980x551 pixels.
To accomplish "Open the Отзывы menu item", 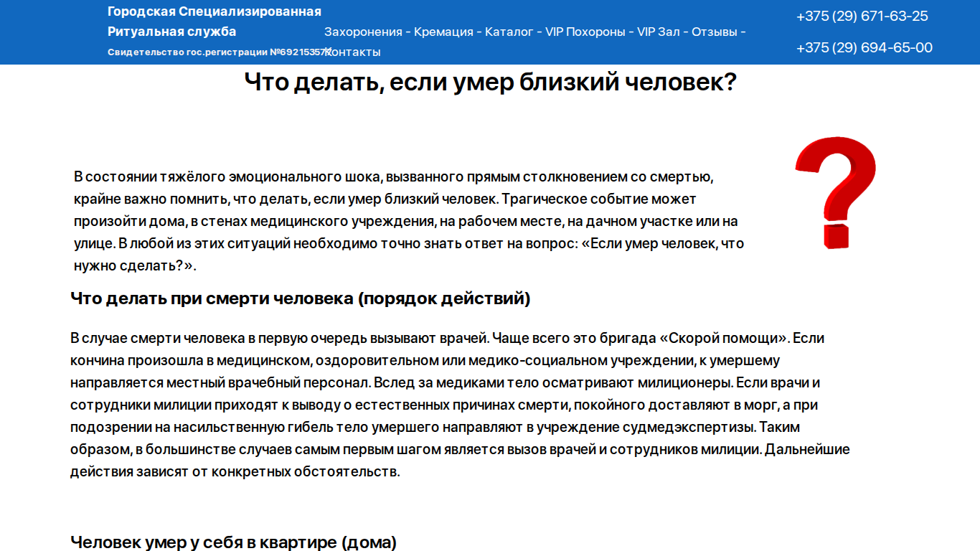I will [x=714, y=32].
